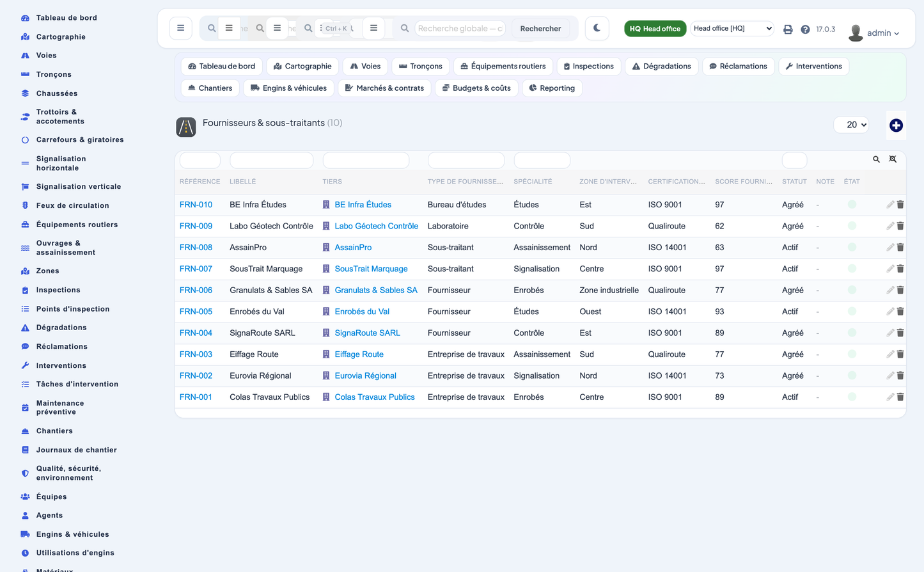
Task: Add a new supplier with the plus icon
Action: pyautogui.click(x=896, y=125)
